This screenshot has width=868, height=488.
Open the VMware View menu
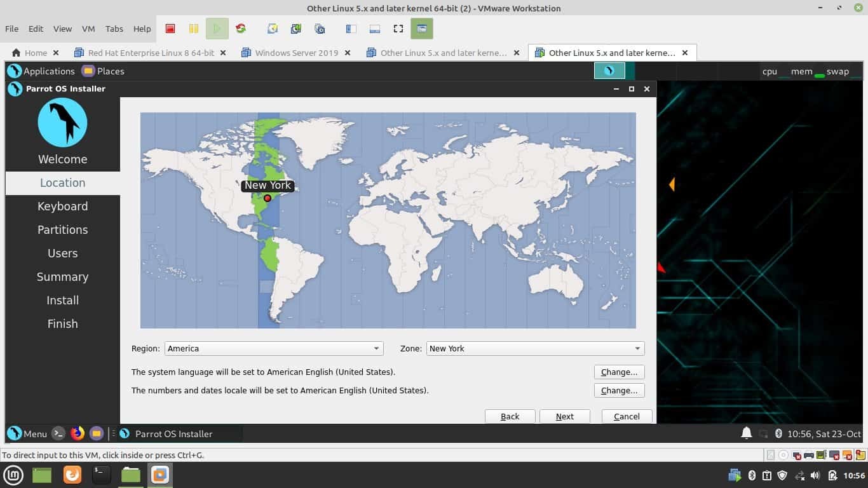click(62, 29)
